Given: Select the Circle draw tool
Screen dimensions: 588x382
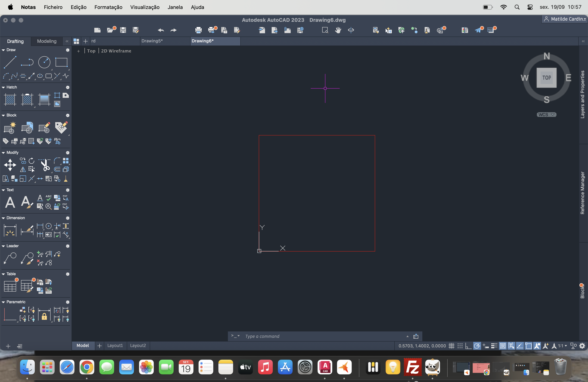Looking at the screenshot, I should 44,62.
